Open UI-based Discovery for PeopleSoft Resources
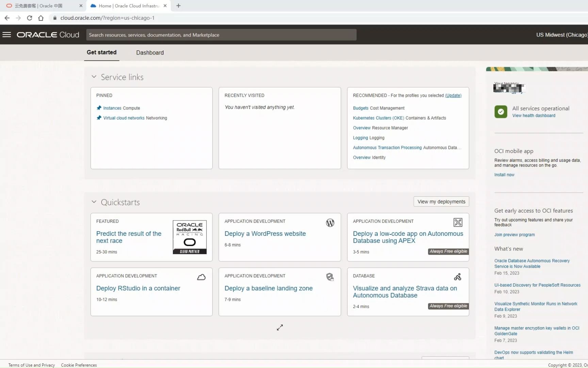Screen dimensions: 588x368 (x=537, y=285)
